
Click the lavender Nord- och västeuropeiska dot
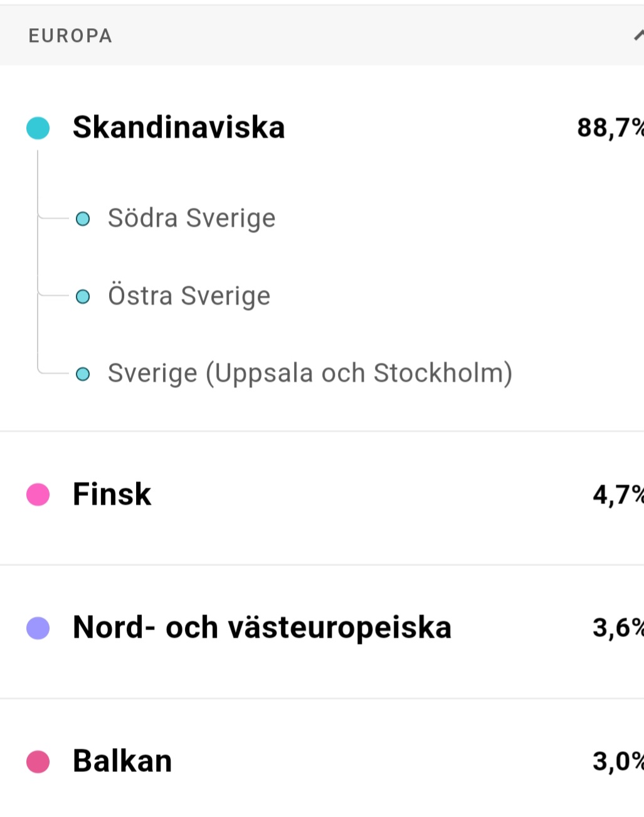click(38, 627)
